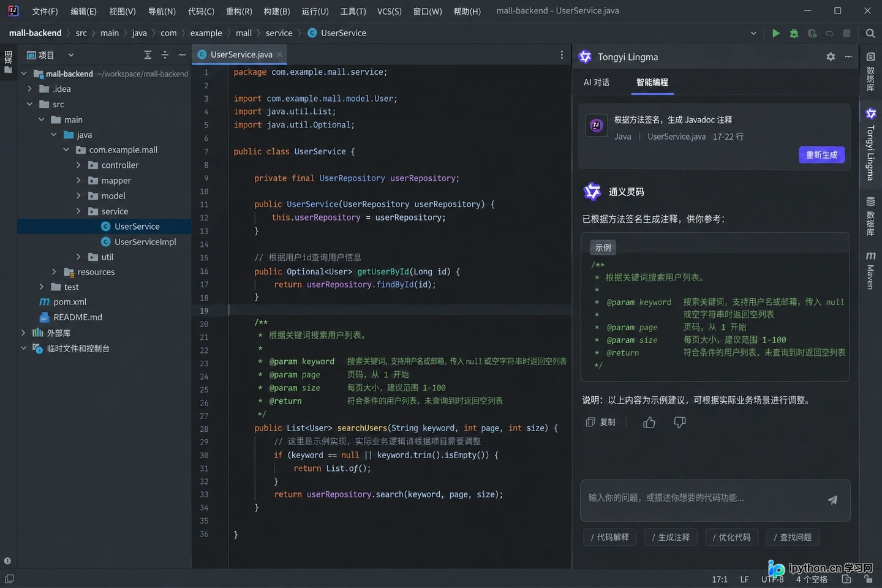Open the Maven tool window from the right stripe

(x=870, y=270)
